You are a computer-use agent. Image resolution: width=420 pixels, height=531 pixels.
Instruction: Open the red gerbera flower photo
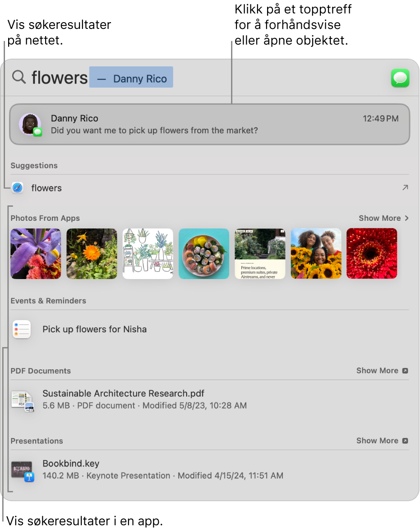coord(372,254)
